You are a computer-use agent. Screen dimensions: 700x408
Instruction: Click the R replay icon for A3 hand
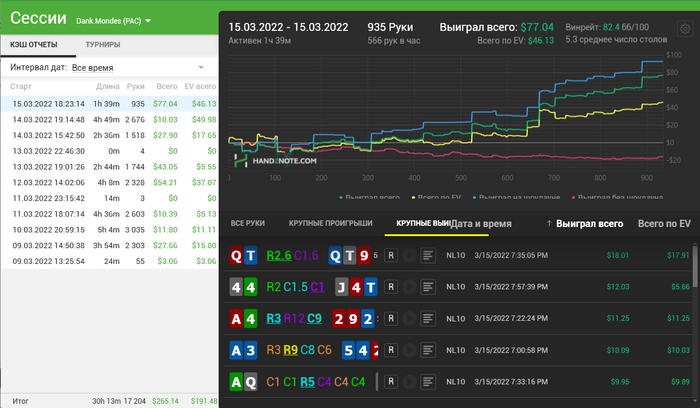(x=391, y=350)
